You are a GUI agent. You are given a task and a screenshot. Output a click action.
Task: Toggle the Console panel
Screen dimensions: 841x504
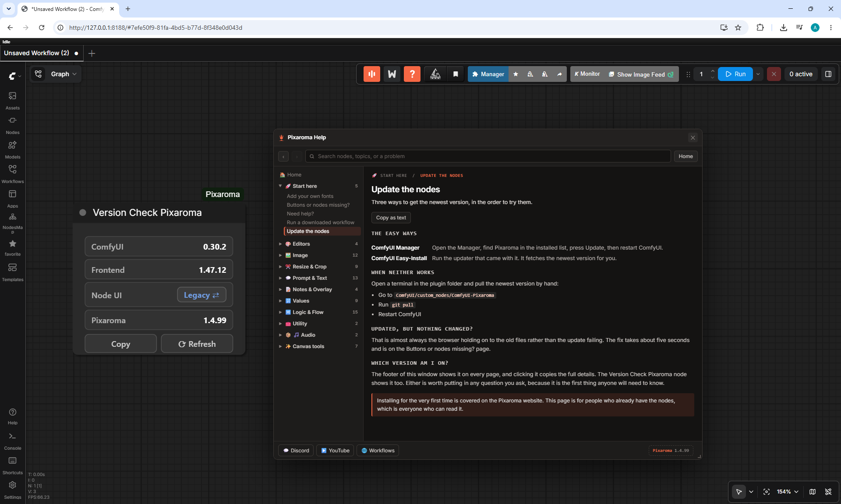(x=12, y=441)
